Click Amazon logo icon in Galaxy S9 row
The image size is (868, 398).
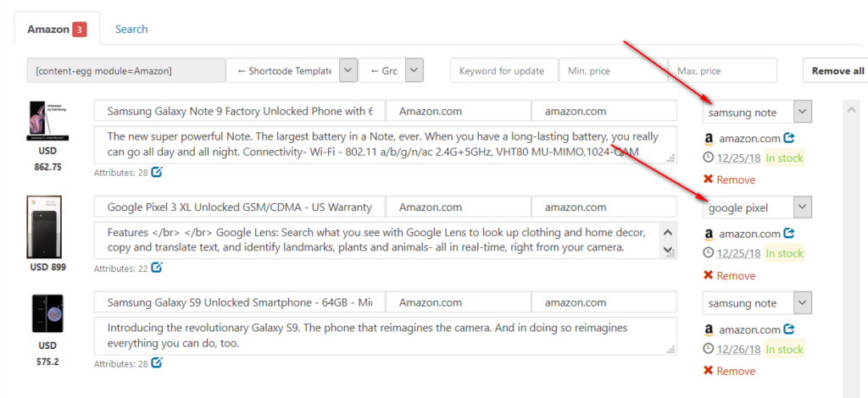(709, 330)
